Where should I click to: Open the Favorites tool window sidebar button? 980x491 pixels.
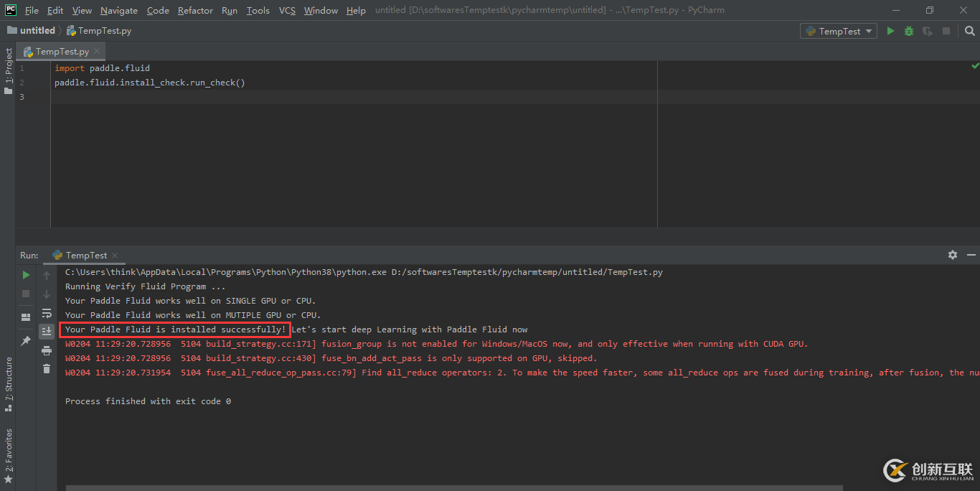9,455
